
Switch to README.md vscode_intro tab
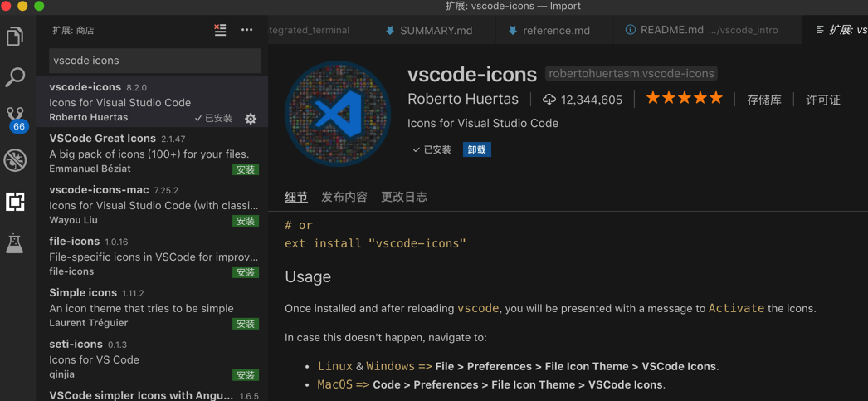pos(707,30)
